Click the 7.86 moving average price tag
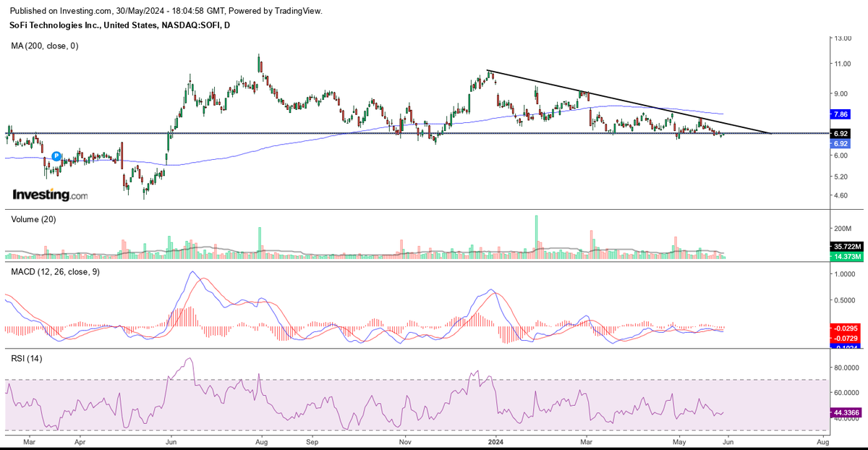 click(840, 114)
